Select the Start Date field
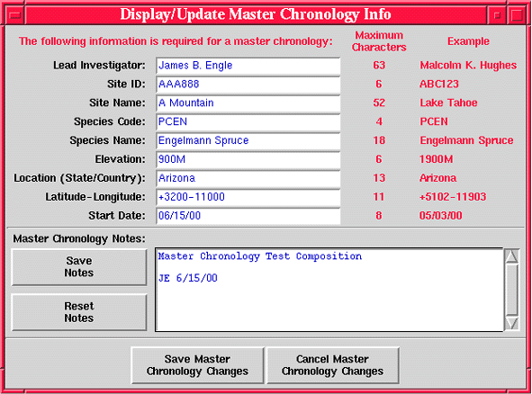532x394 pixels. (248, 216)
